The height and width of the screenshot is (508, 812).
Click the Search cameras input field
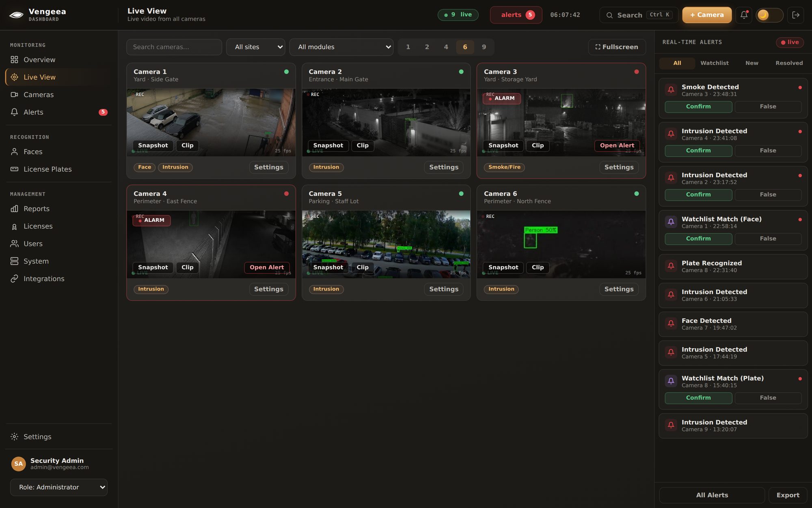tap(174, 47)
